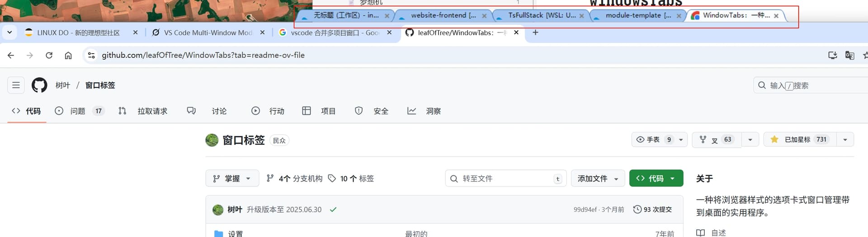Close the website-frontend WindowTabs tab
The width and height of the screenshot is (868, 237).
tap(484, 16)
